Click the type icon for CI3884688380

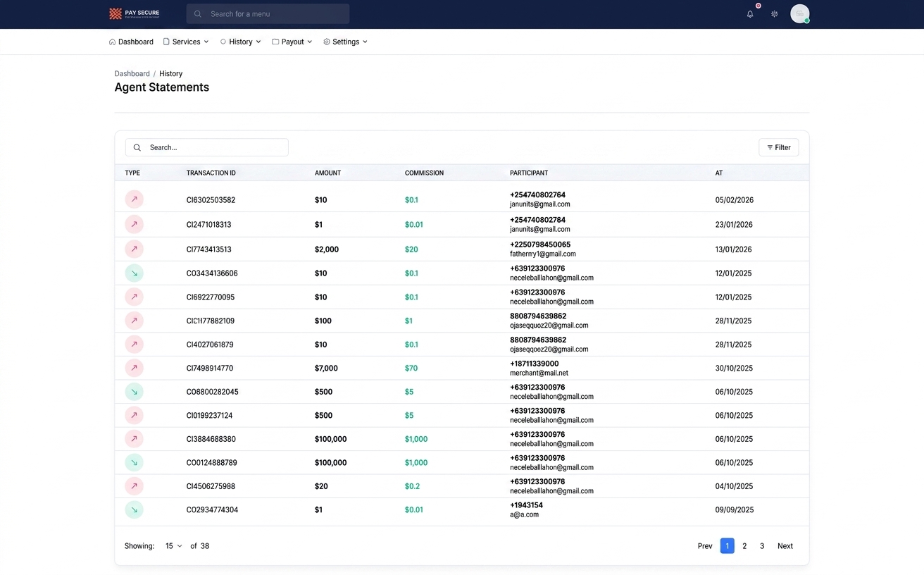tap(134, 439)
